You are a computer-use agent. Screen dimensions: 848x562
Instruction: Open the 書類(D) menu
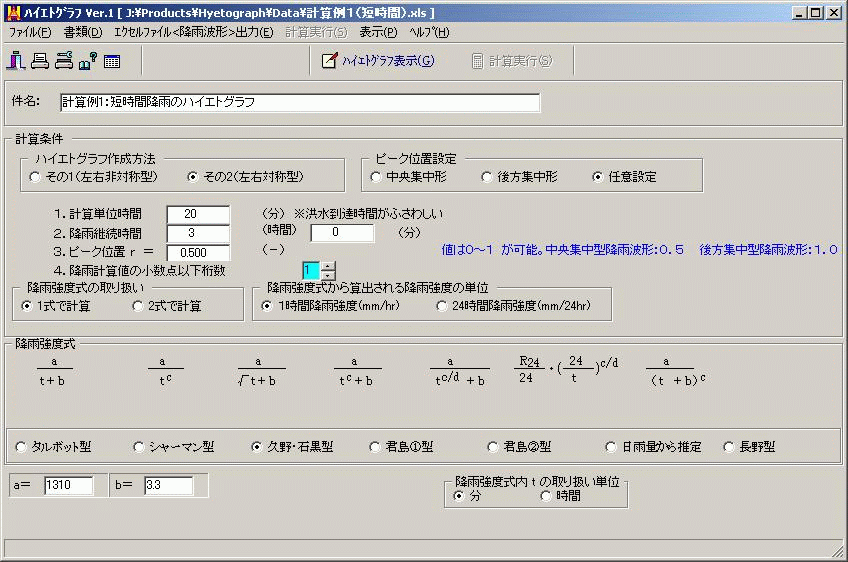tap(83, 32)
